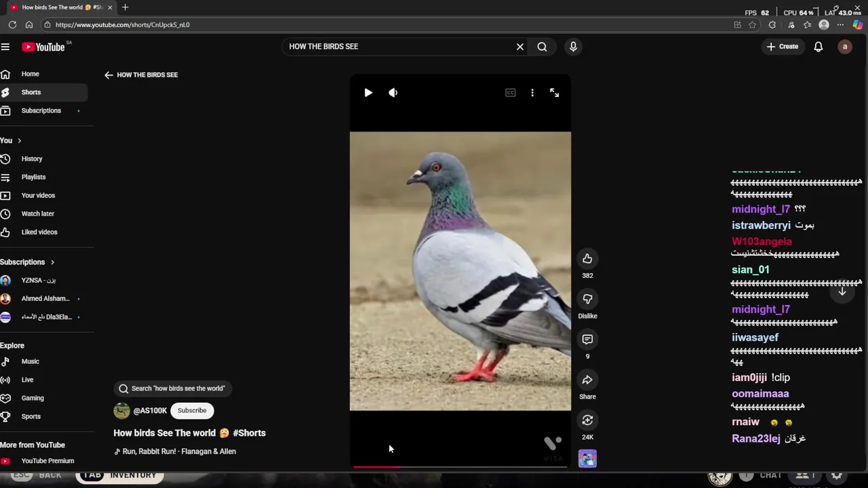Start voice search with microphone

pos(573,47)
